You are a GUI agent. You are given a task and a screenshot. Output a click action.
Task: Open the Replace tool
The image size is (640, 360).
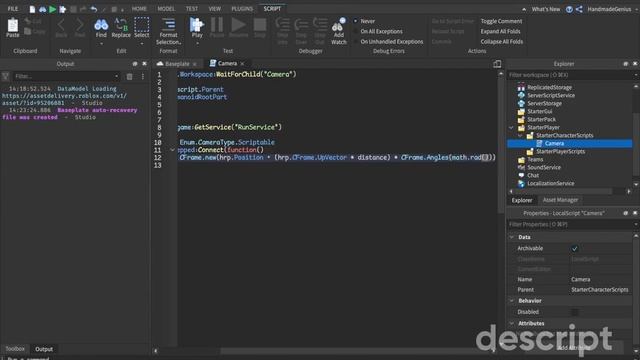[121, 25]
